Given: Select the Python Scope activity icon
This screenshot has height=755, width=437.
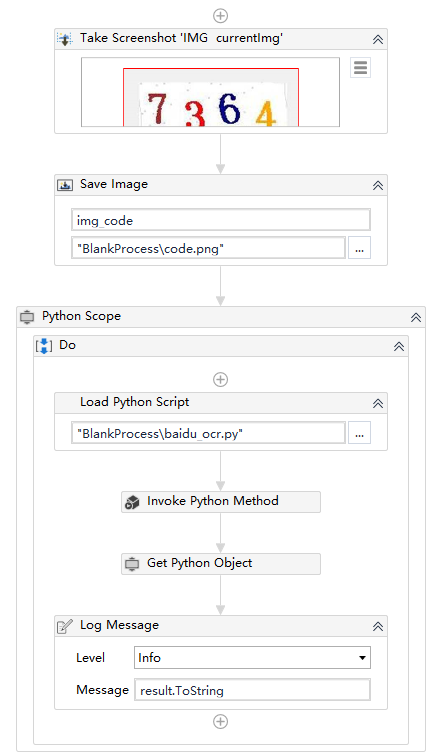Looking at the screenshot, I should tap(27, 317).
